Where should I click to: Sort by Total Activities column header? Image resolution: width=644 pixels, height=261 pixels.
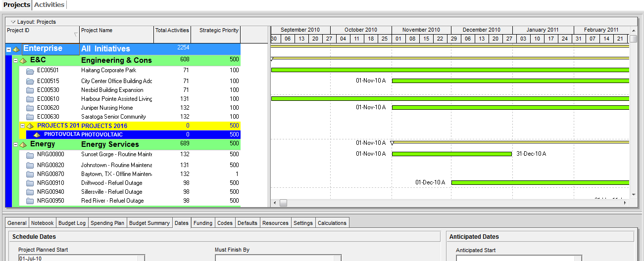172,34
